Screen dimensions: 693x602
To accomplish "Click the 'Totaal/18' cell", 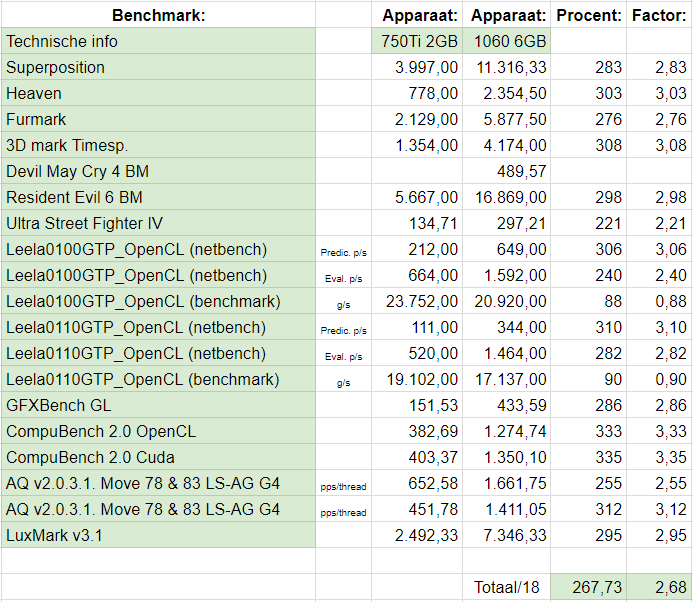I will coord(506,588).
